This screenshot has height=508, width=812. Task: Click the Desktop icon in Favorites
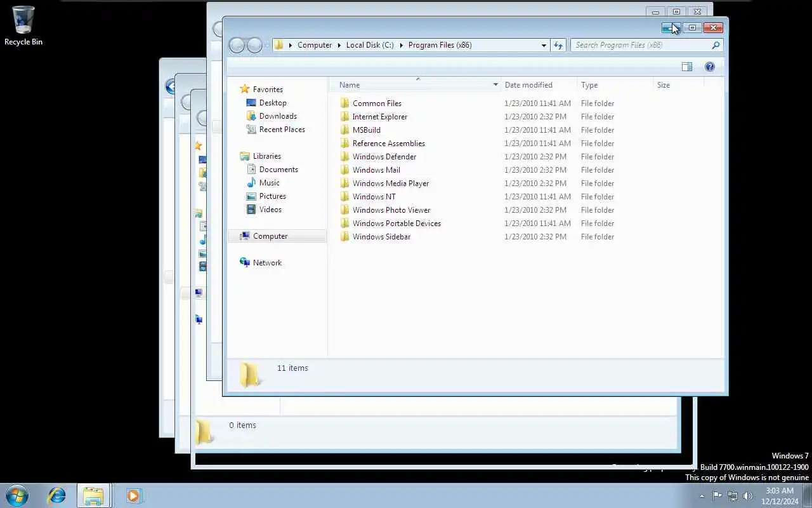click(x=251, y=103)
